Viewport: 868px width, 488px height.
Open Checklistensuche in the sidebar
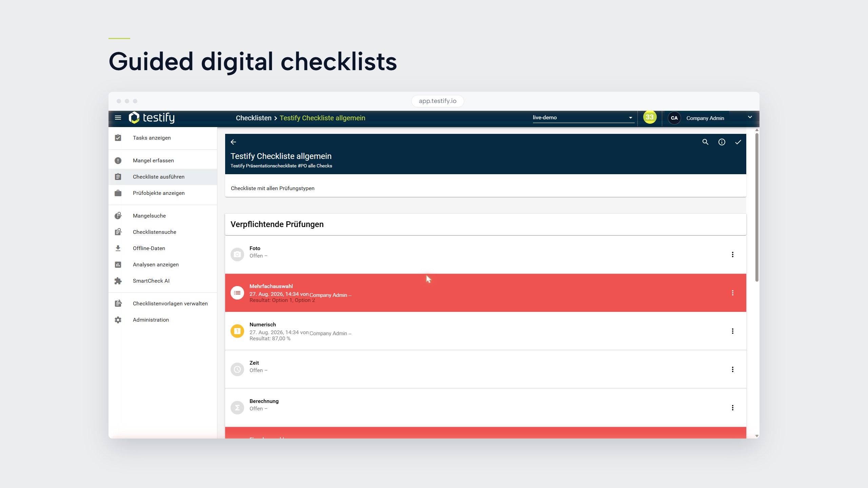(x=163, y=232)
